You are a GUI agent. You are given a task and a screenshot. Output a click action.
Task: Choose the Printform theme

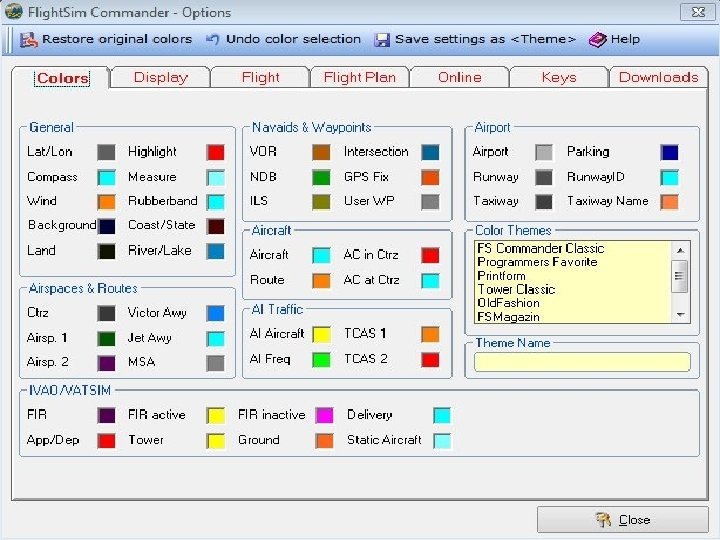click(572, 276)
